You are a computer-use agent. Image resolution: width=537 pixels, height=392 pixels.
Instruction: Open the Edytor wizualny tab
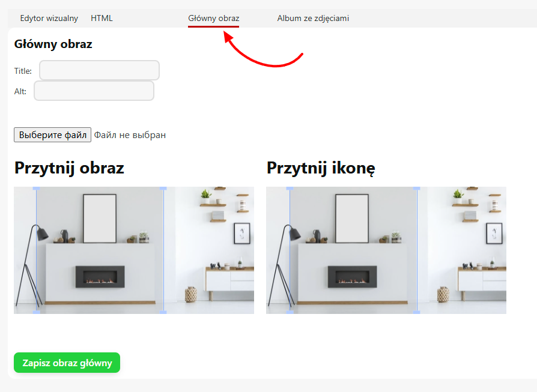coord(49,18)
